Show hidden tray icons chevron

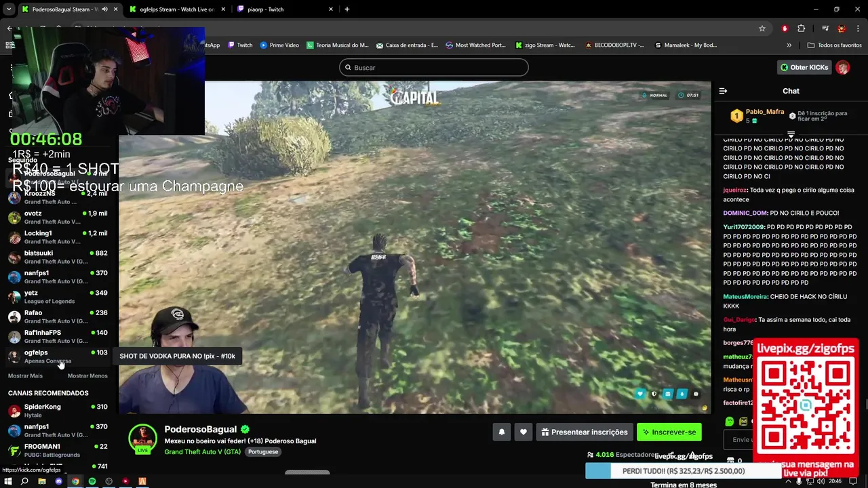click(x=788, y=481)
